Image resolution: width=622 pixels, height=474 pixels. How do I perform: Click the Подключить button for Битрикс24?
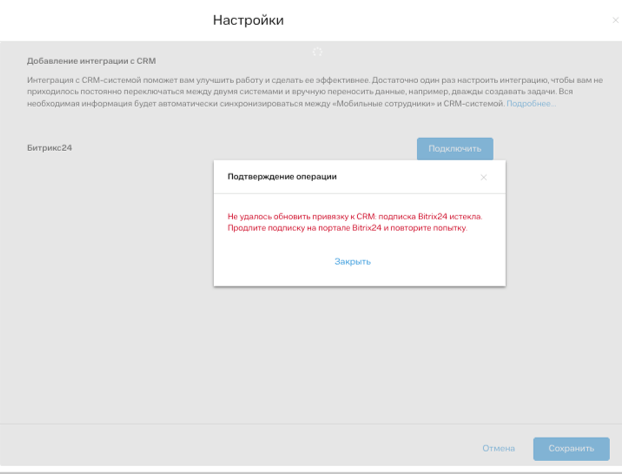click(x=455, y=149)
